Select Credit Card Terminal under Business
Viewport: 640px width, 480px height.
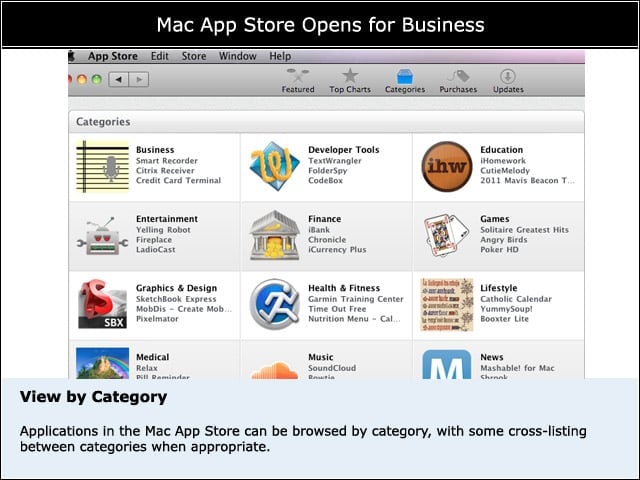[178, 180]
